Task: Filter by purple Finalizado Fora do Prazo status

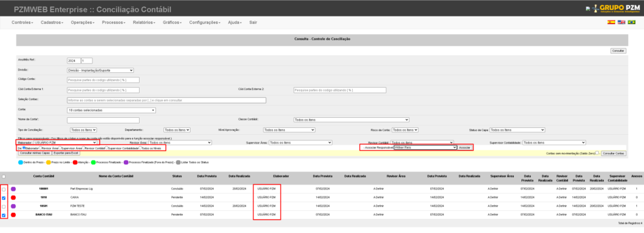Action: (126, 162)
